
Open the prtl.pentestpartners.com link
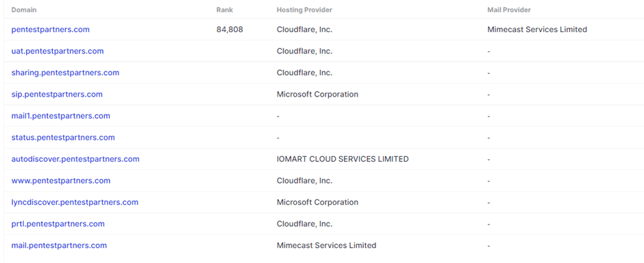pyautogui.click(x=58, y=224)
